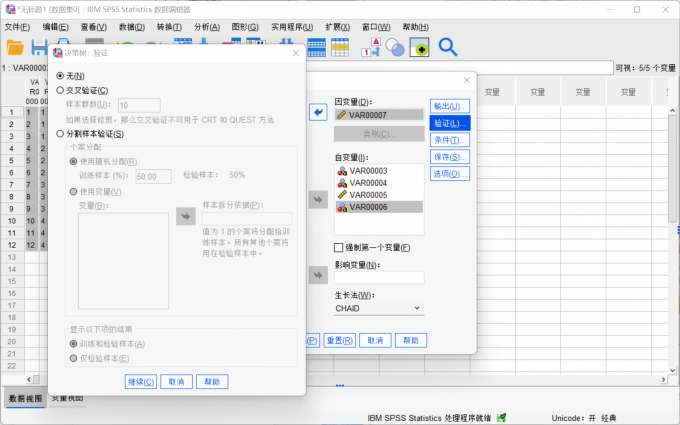Click the ruler icon of VAR00007

coord(342,115)
